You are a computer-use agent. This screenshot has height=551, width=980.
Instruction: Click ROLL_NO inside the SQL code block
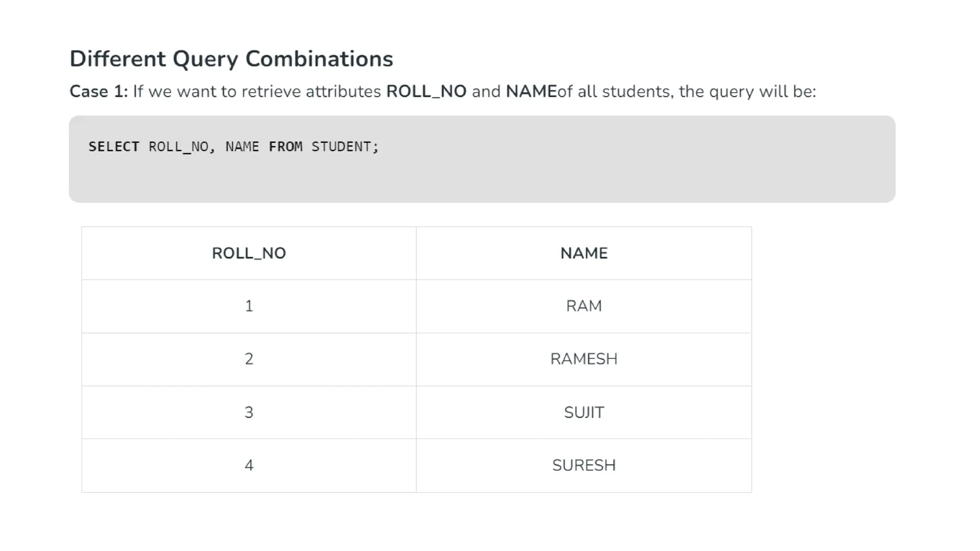pyautogui.click(x=178, y=147)
